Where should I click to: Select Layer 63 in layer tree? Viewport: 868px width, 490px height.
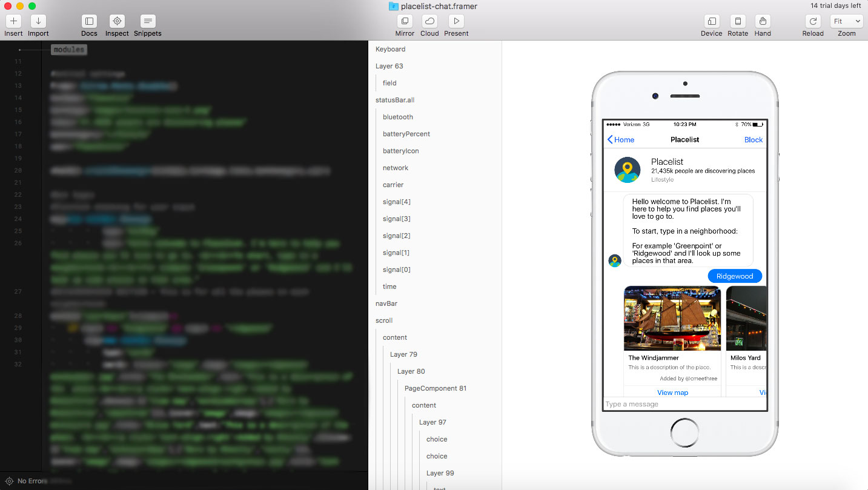tap(389, 66)
